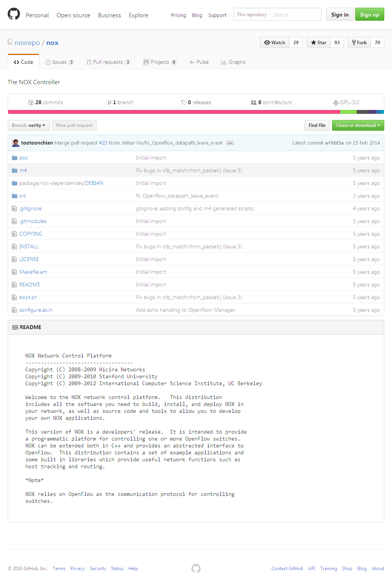Open the 6 contributors link
This screenshot has height=587, width=392.
tap(271, 102)
